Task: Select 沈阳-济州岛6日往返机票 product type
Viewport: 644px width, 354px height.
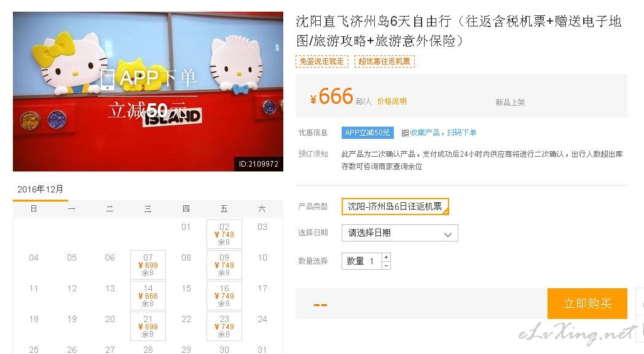Action: (395, 206)
